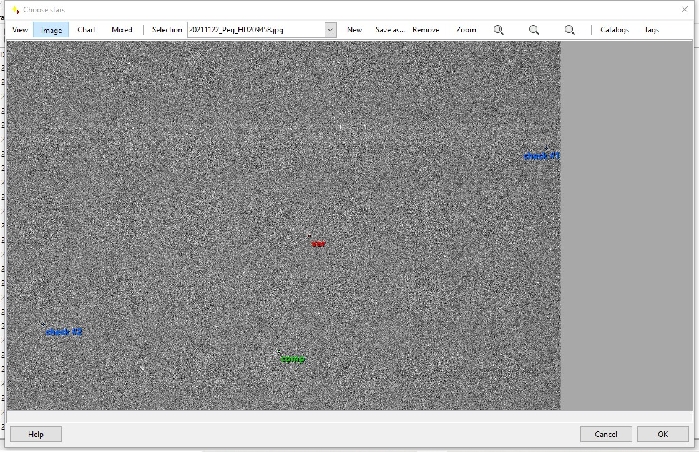
Task: Switch view to Mixed mode
Action: (x=122, y=30)
